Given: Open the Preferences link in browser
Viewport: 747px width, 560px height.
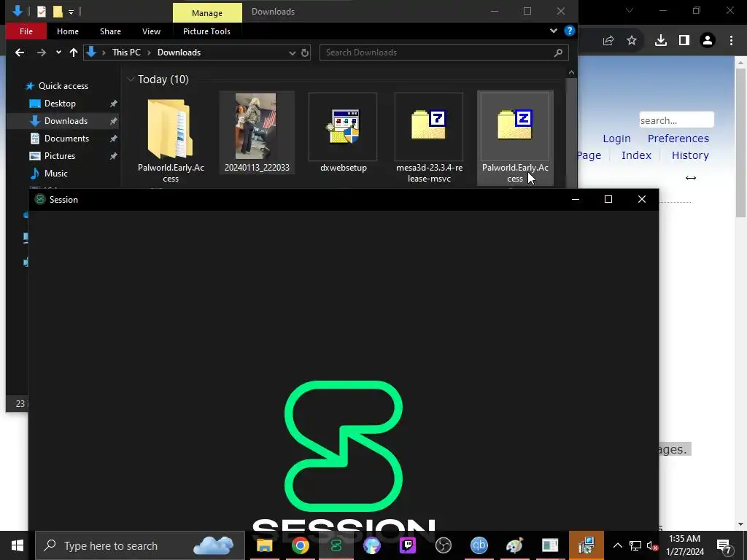Looking at the screenshot, I should pyautogui.click(x=678, y=139).
